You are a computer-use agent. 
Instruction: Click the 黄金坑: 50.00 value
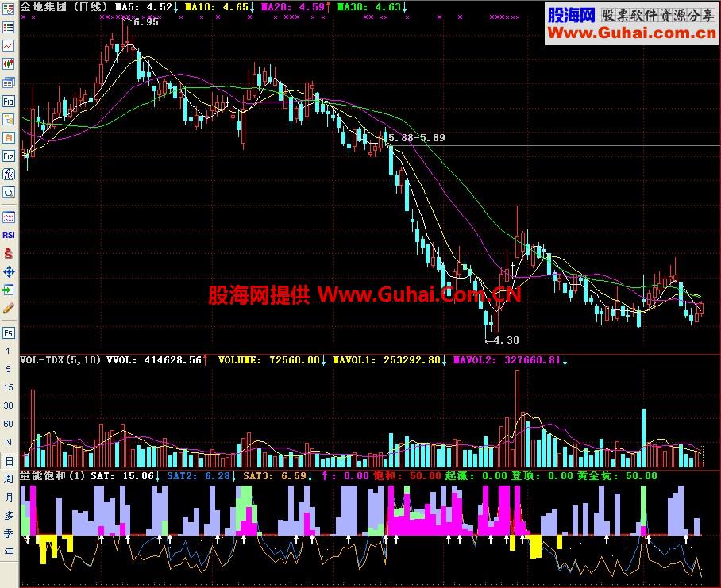[617, 476]
